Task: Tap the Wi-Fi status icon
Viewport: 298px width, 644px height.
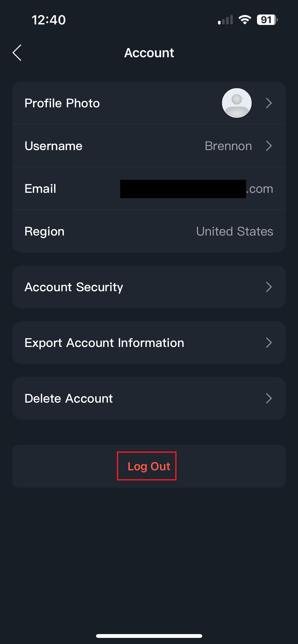Action: coord(245,20)
